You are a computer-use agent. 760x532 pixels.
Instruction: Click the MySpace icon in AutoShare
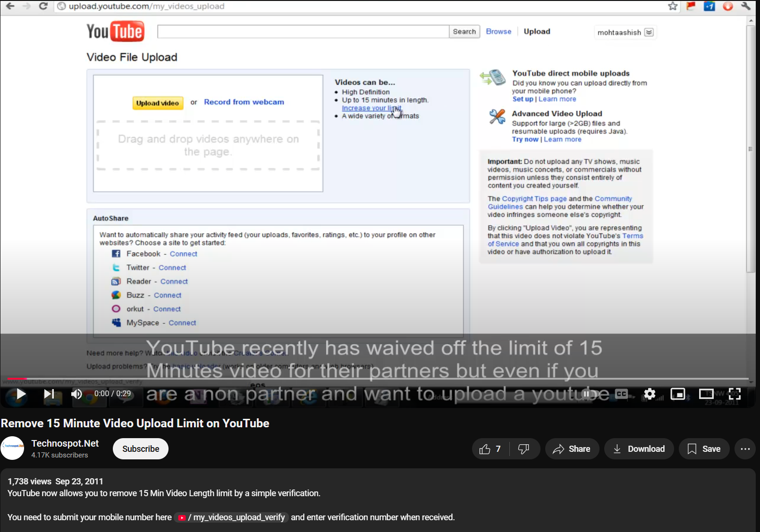(116, 323)
